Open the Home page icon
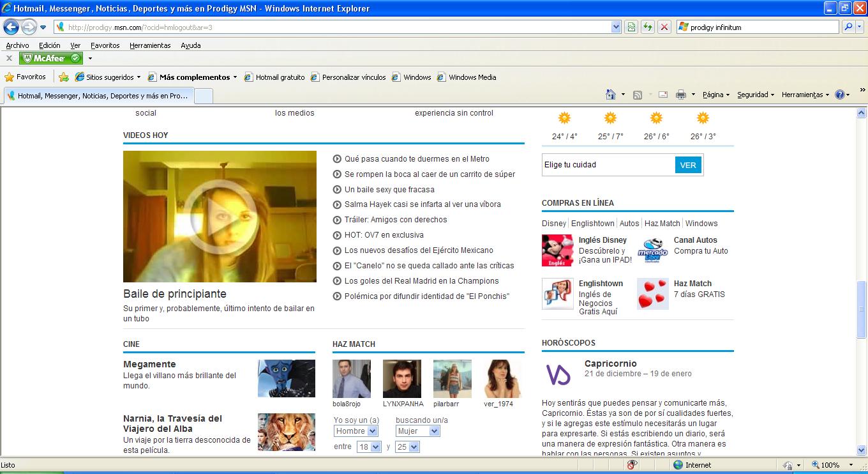868x474 pixels. (611, 94)
